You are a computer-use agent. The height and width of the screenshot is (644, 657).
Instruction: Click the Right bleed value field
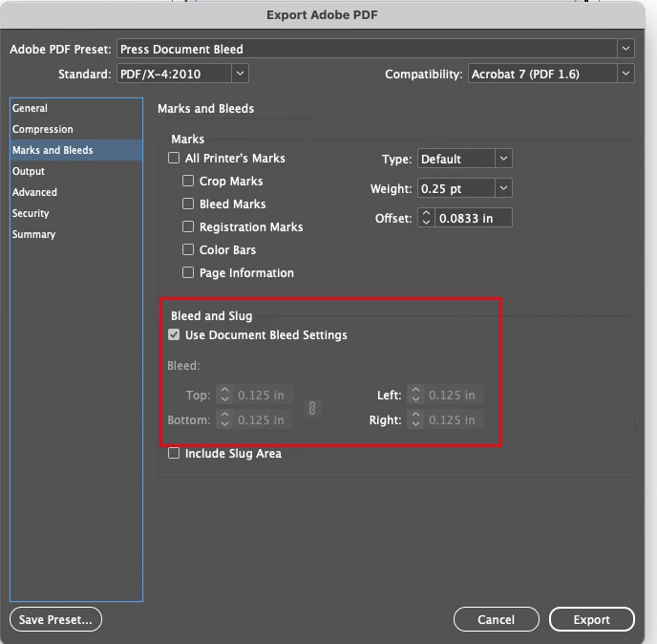(x=454, y=419)
